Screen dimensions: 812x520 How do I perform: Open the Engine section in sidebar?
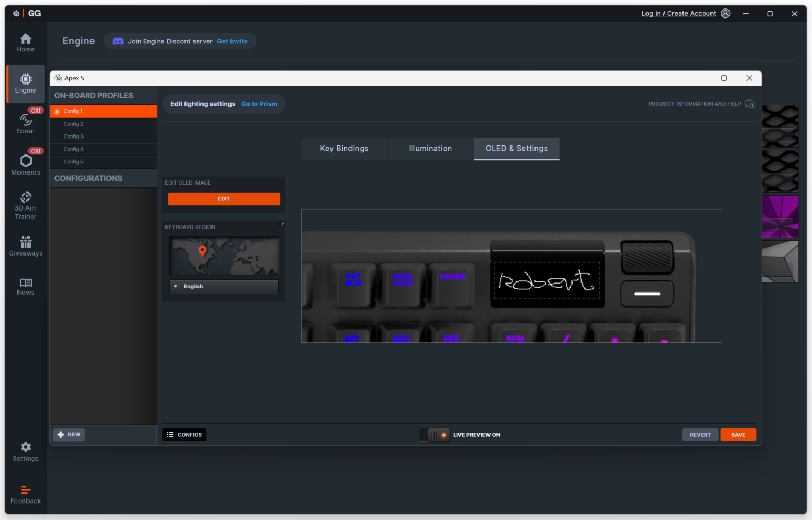(x=25, y=84)
